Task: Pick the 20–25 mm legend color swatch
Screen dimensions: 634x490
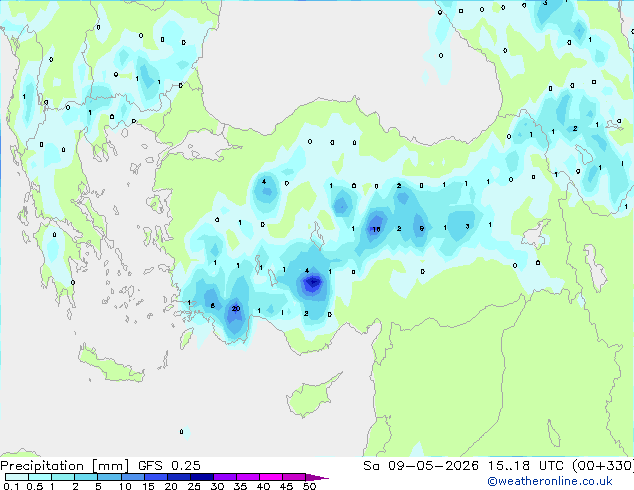Action: [x=178, y=477]
